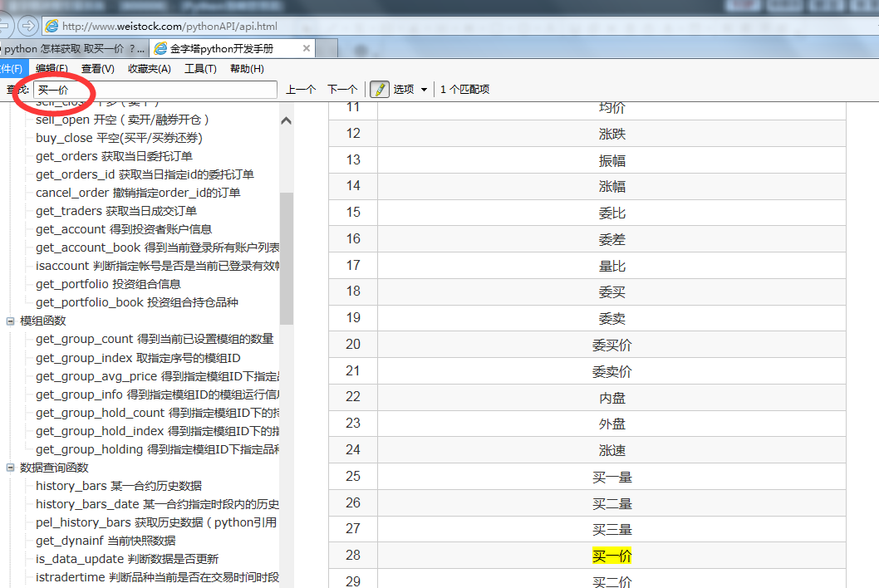879x588 pixels.
Task: Open the 工具(T) menu
Action: (200, 68)
